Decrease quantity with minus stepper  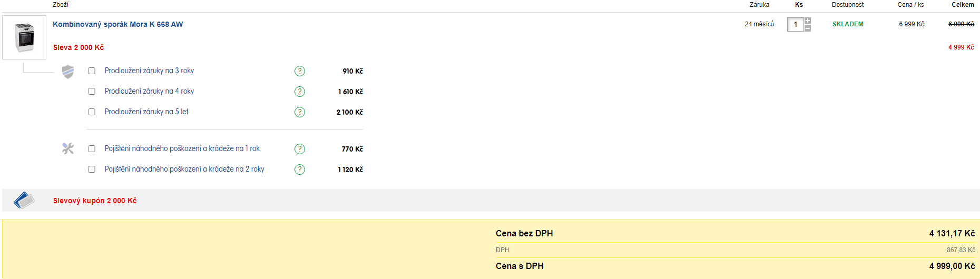pyautogui.click(x=808, y=28)
